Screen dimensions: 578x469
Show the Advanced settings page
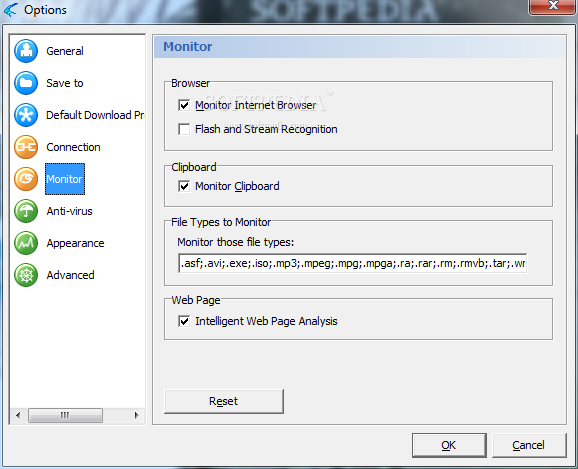point(70,275)
